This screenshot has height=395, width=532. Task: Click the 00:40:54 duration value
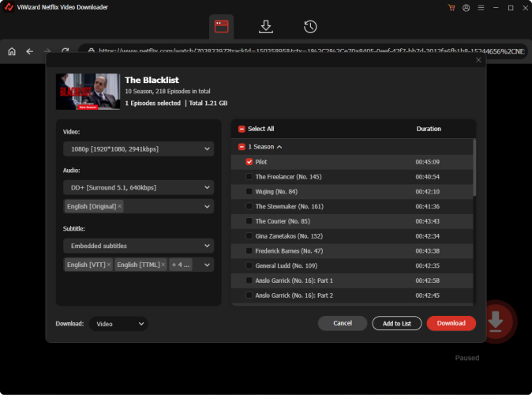pos(428,177)
